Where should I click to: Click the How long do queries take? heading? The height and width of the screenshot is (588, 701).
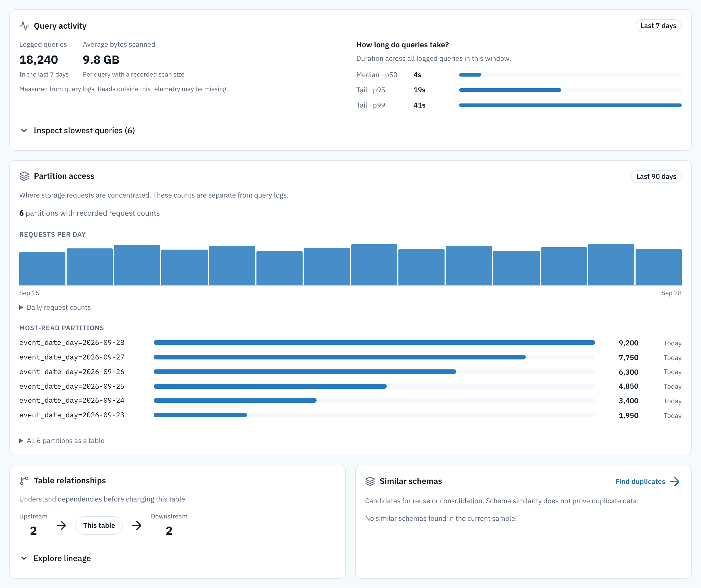402,45
